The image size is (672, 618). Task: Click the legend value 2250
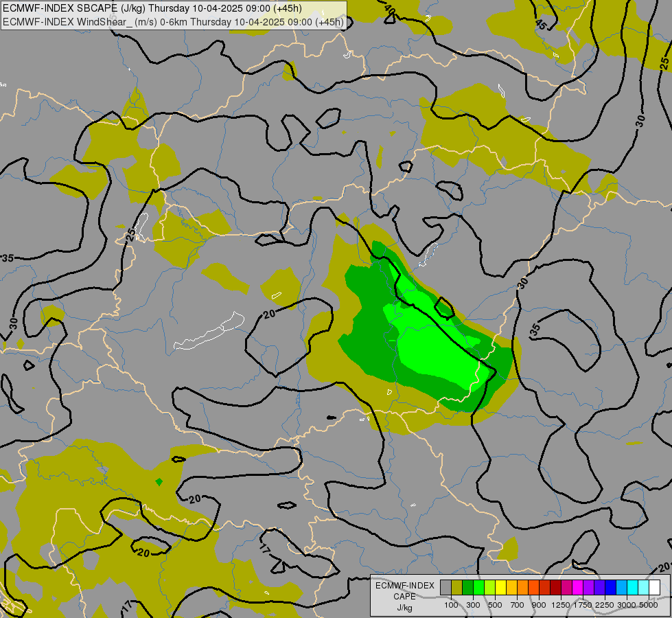click(x=605, y=605)
